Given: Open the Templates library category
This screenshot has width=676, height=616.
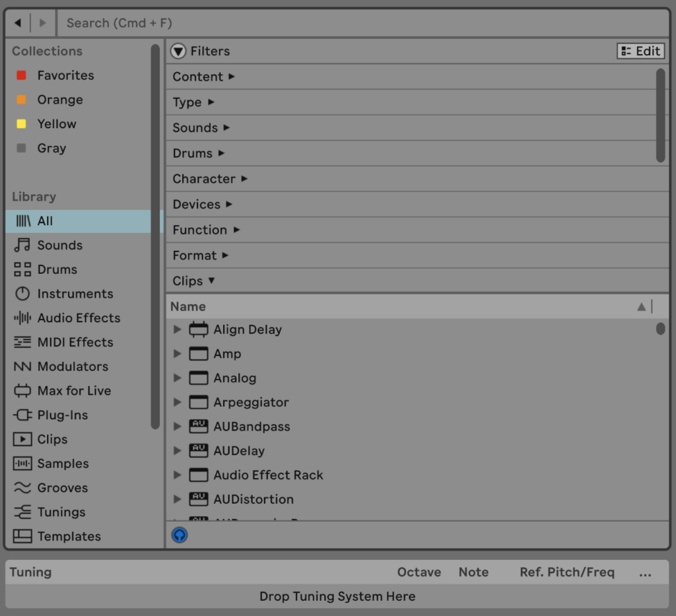Looking at the screenshot, I should (69, 536).
